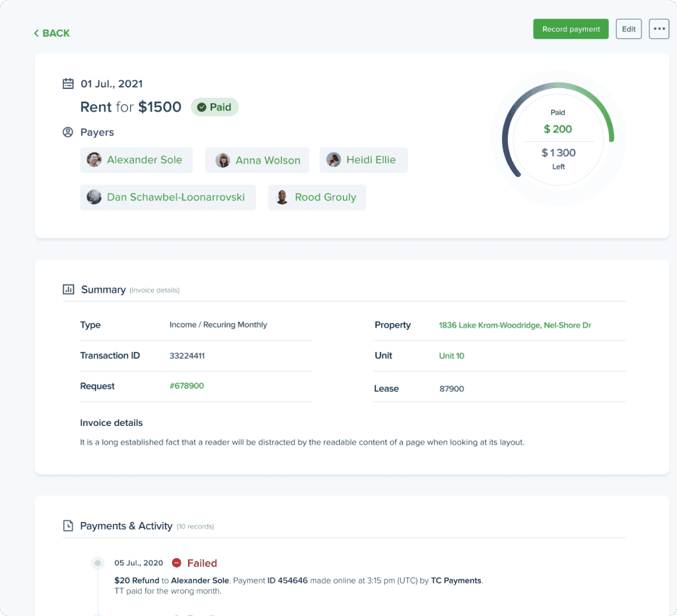The image size is (677, 616).
Task: Click the timeline dot beside 05 Jul 2020
Action: [97, 562]
